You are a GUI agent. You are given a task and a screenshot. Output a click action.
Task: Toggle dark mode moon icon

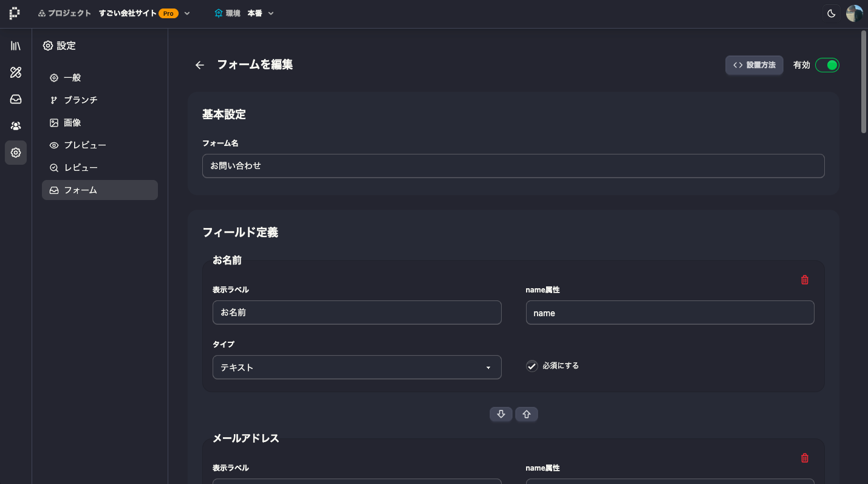(832, 13)
